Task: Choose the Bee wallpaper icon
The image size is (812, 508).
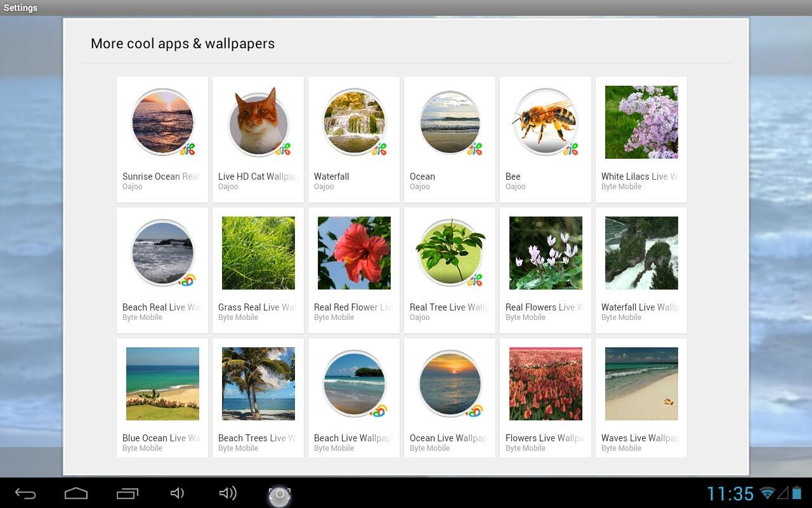Action: click(x=546, y=122)
